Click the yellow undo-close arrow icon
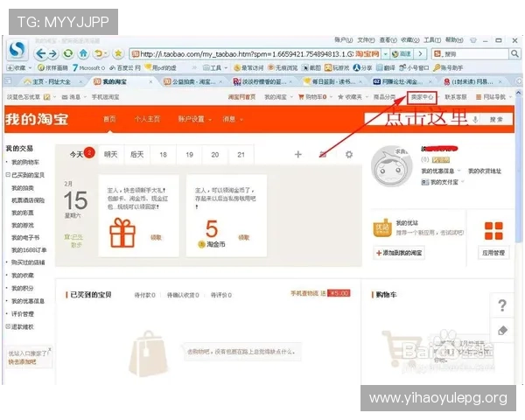 point(98,53)
